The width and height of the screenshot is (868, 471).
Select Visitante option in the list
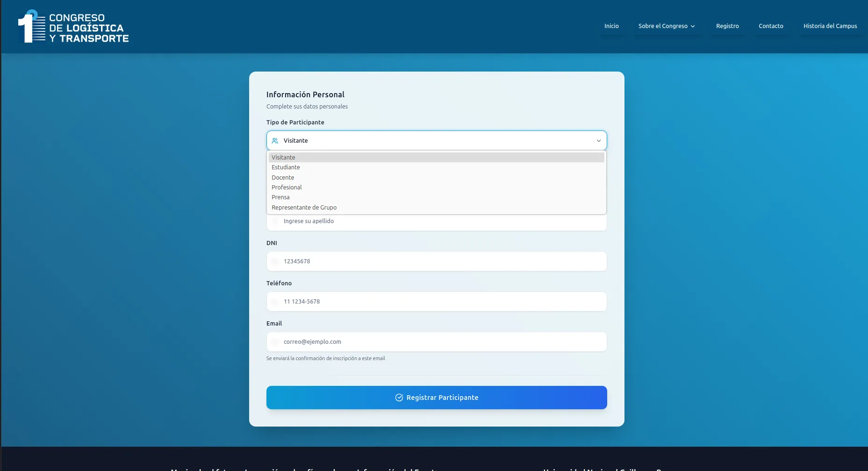(283, 158)
